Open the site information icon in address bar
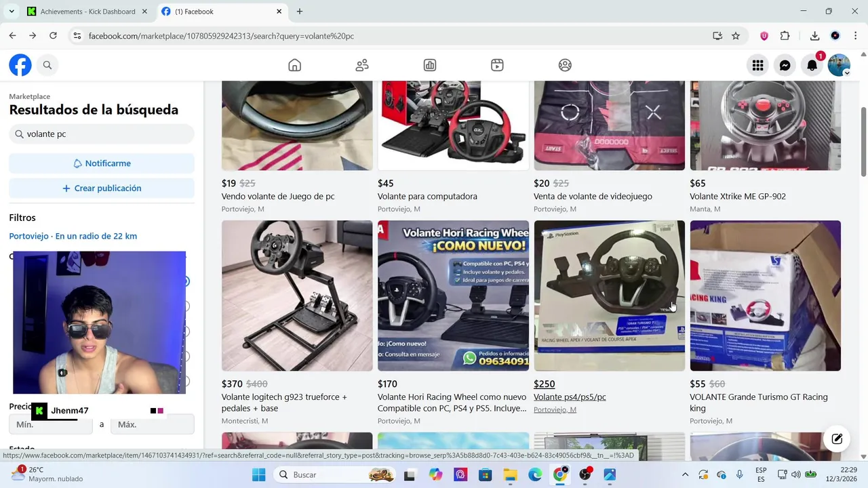The width and height of the screenshot is (868, 488). click(77, 36)
